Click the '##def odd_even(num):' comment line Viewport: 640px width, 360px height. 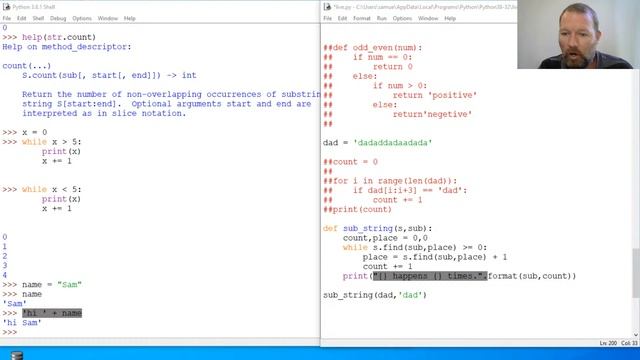click(373, 48)
